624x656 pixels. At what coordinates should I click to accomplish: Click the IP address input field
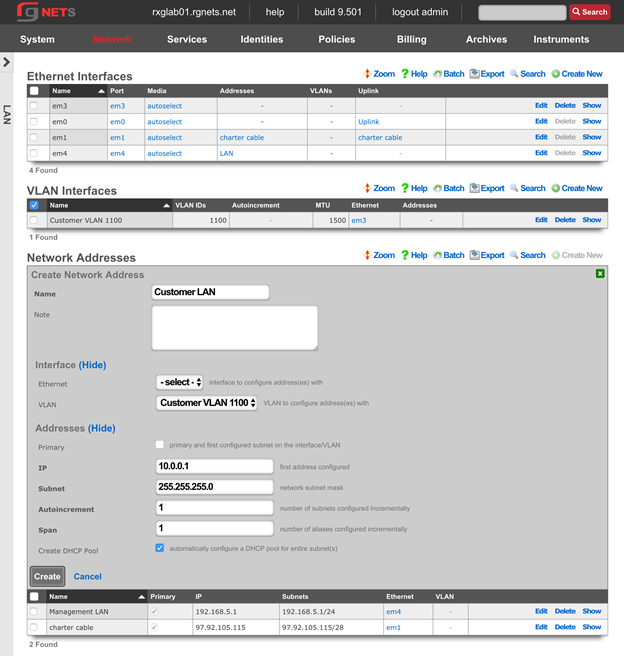[x=215, y=466]
